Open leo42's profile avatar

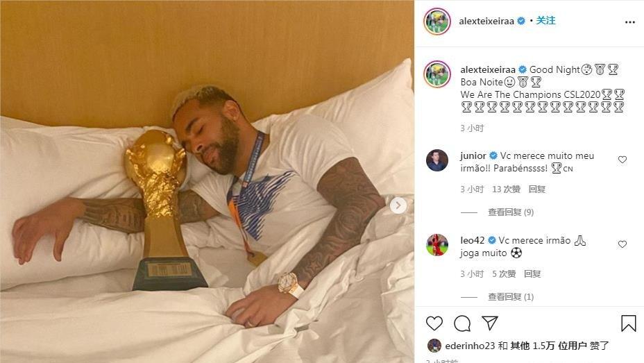point(437,245)
